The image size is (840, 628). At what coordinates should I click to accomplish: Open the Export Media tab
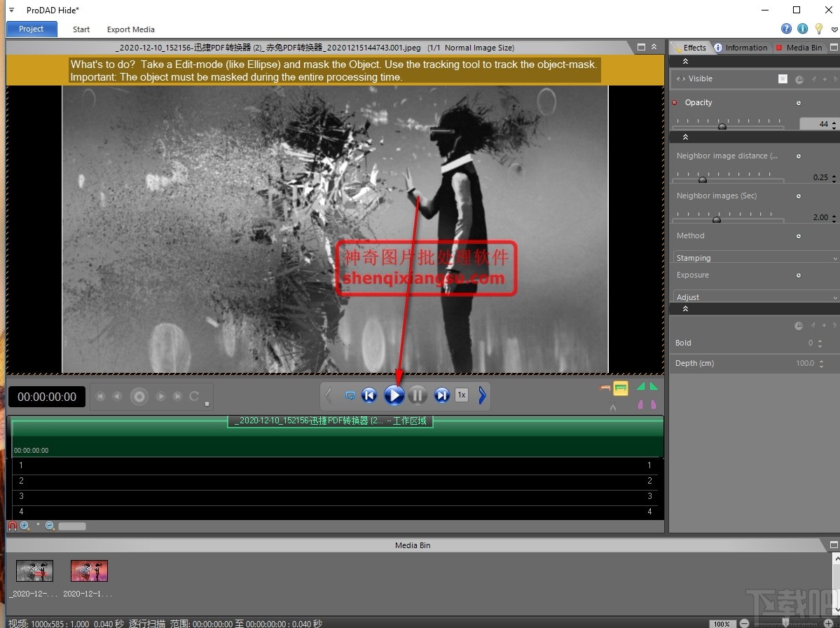click(x=131, y=29)
